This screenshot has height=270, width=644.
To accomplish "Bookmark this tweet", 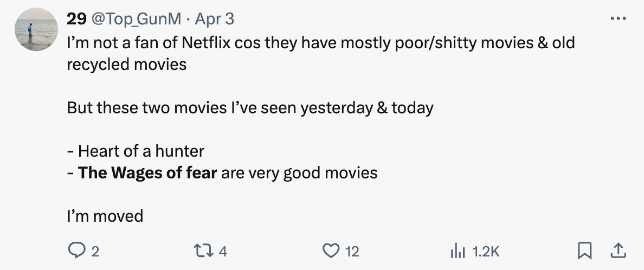I will [584, 251].
